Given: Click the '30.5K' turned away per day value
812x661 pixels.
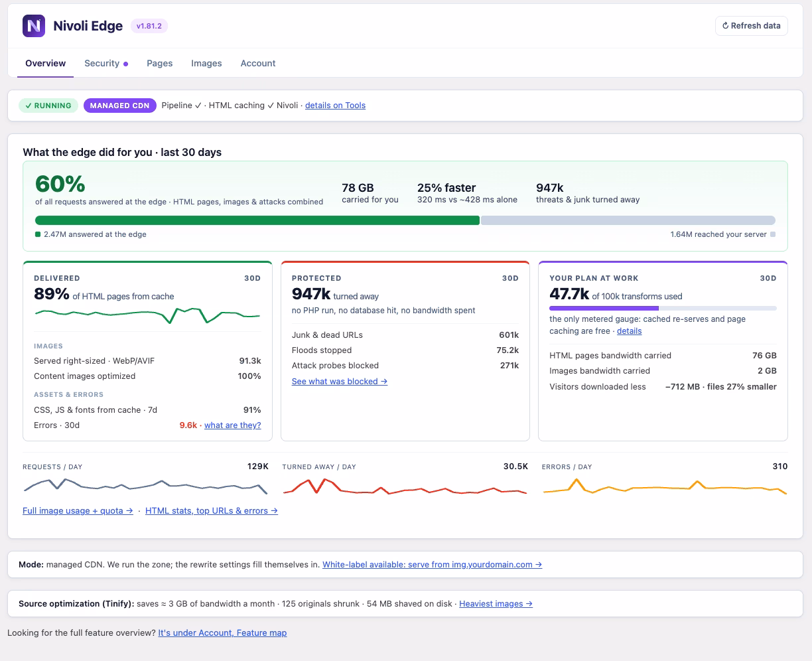Looking at the screenshot, I should [x=515, y=467].
